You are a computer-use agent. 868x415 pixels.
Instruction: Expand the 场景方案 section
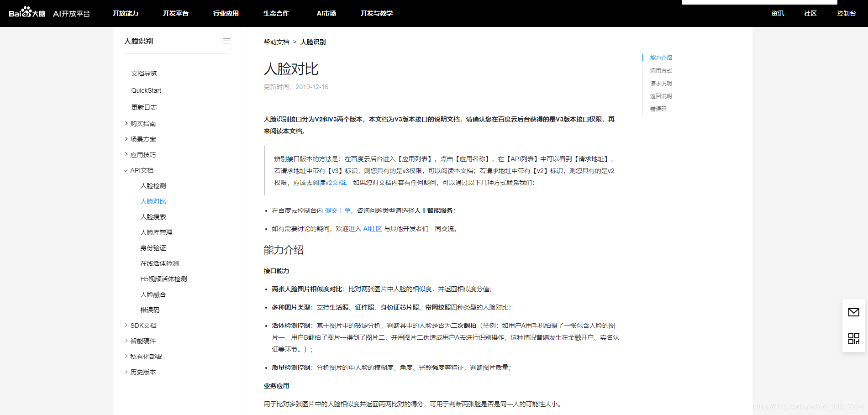(142, 139)
